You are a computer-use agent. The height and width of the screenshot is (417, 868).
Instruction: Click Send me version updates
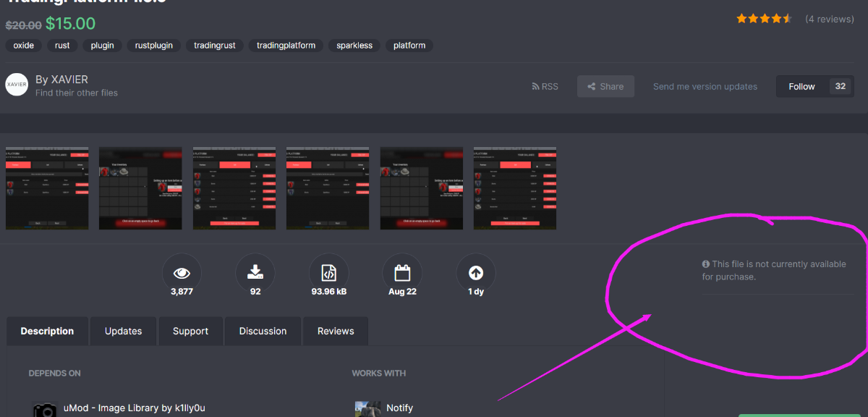pos(705,86)
